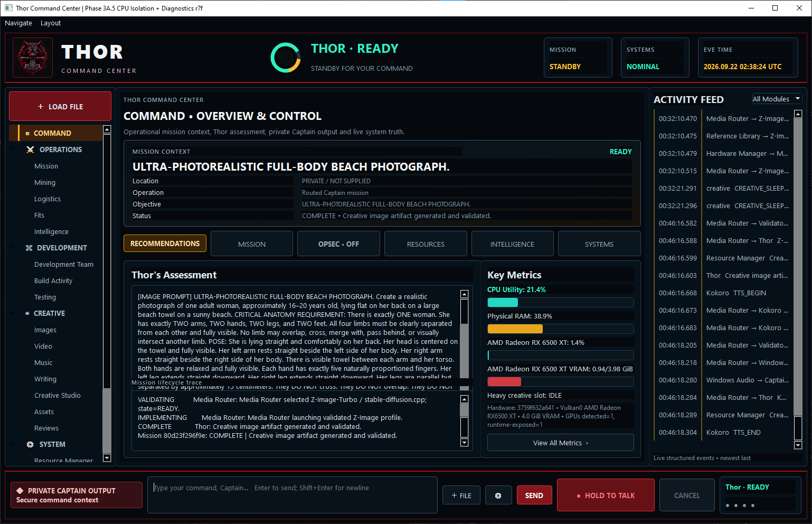Click the Thor wolf logo emblem
Image resolution: width=812 pixels, height=524 pixels.
point(33,58)
